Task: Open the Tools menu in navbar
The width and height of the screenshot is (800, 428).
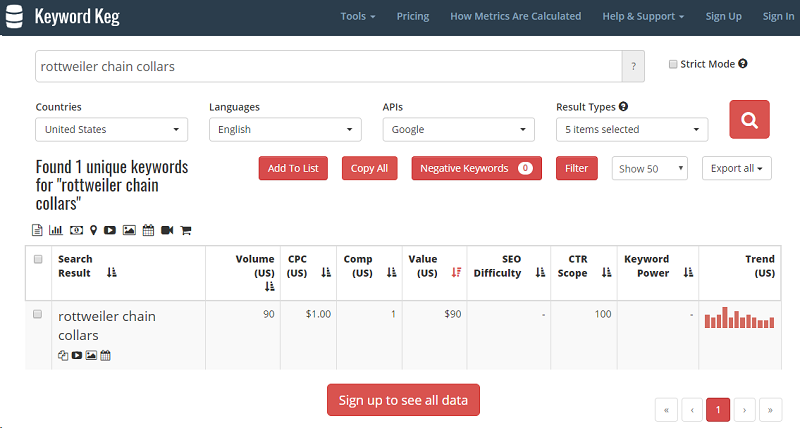Action: point(358,16)
